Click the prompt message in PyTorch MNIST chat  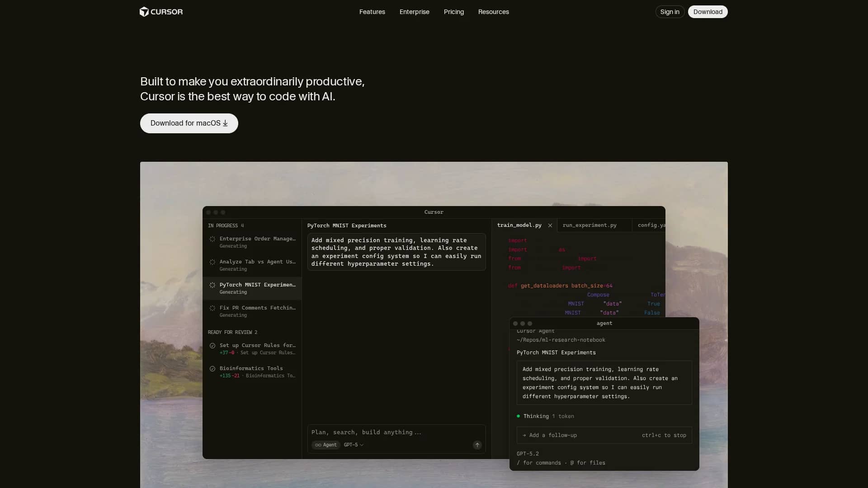point(396,252)
